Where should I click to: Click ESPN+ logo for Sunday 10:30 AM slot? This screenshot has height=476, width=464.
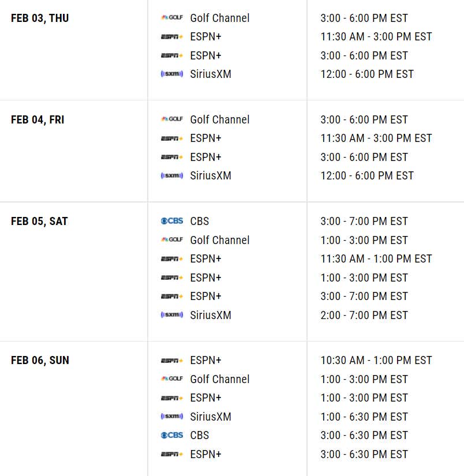171,361
